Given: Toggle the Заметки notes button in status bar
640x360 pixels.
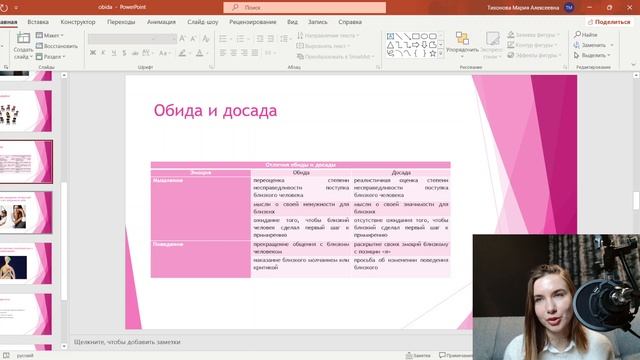Looking at the screenshot, I should point(418,356).
